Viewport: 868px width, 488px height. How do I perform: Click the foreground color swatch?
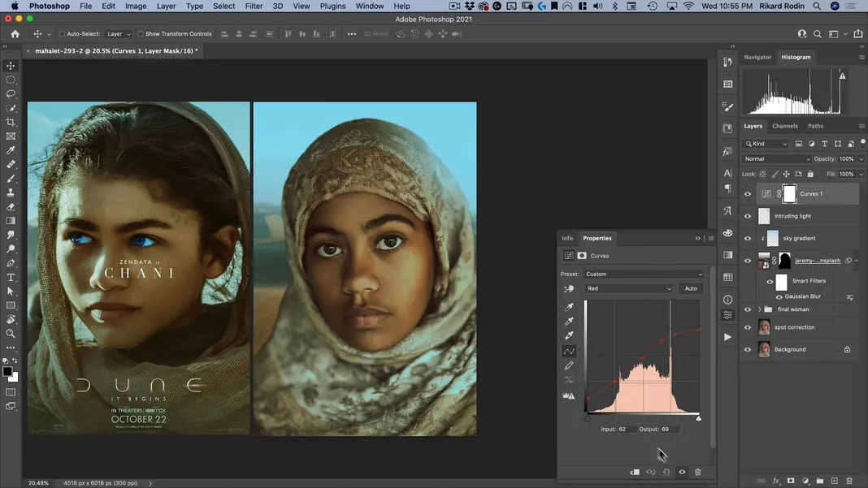coord(7,372)
